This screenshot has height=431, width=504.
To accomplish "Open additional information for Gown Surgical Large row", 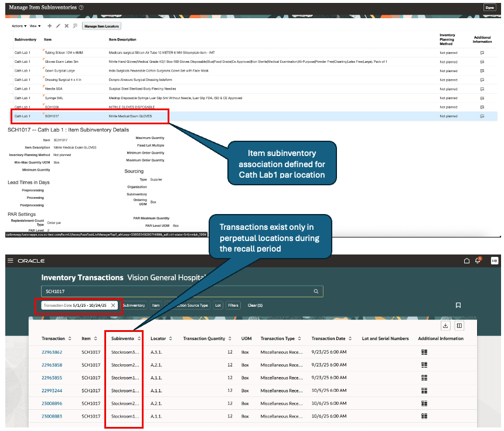I will click(482, 70).
